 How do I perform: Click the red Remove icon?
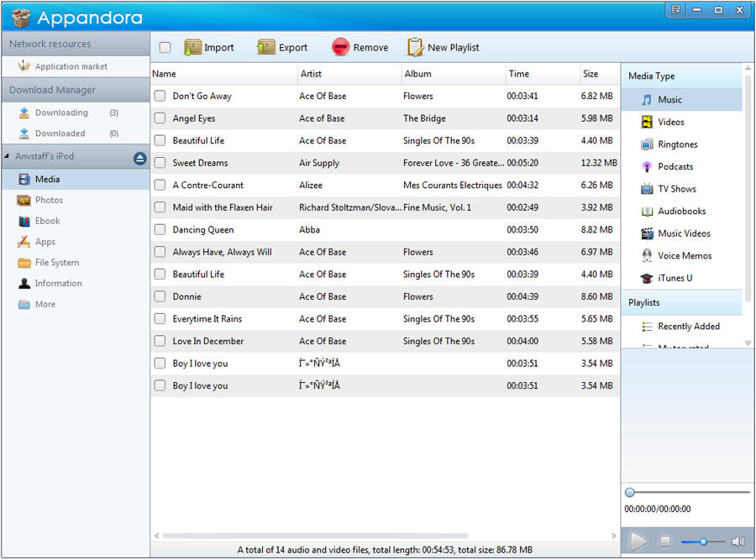point(340,47)
